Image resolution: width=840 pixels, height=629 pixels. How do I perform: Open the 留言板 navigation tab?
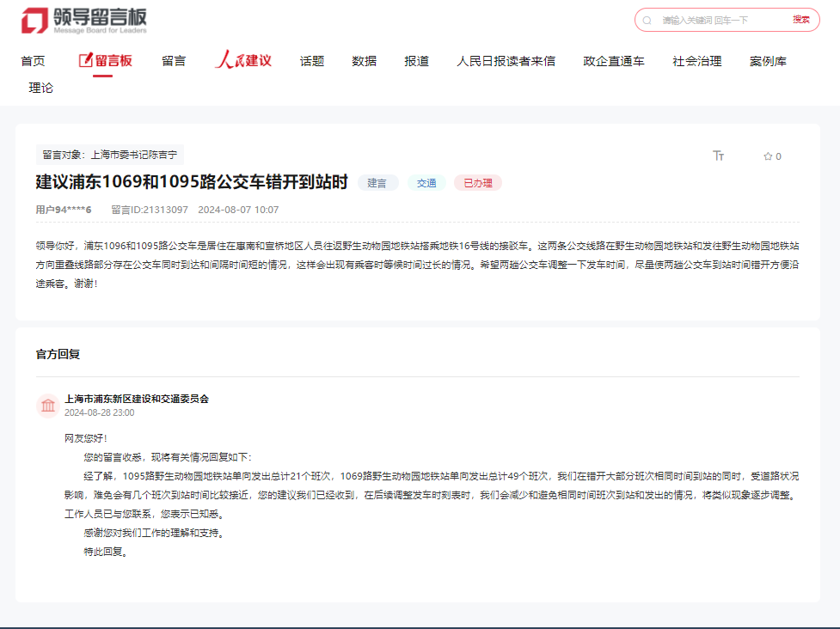[105, 61]
